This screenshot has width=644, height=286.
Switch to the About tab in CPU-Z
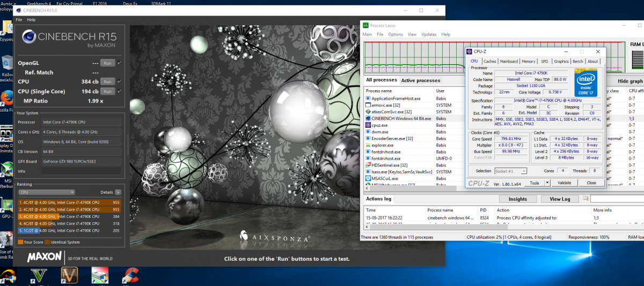(x=592, y=61)
